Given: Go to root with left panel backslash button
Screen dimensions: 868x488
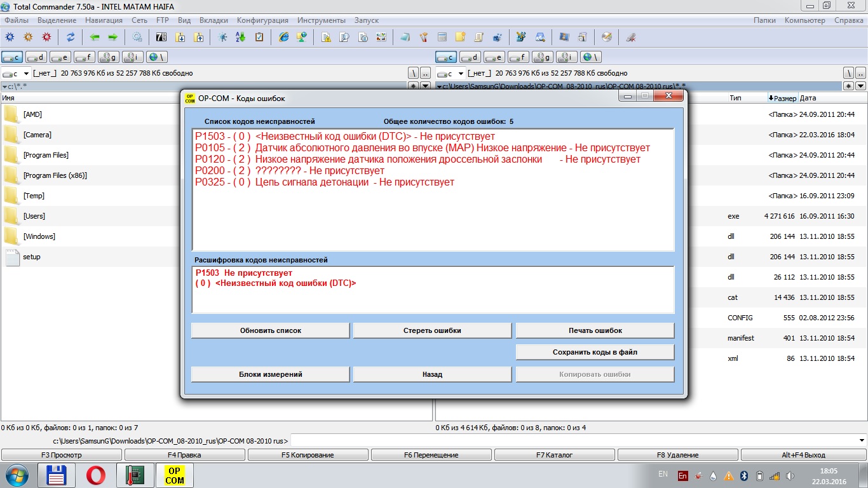Looking at the screenshot, I should pyautogui.click(x=413, y=73).
